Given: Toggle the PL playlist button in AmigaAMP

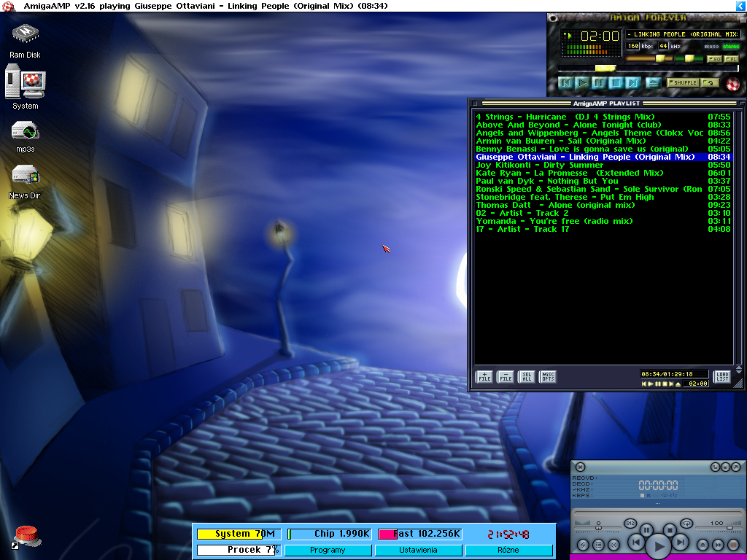Looking at the screenshot, I should click(x=730, y=59).
